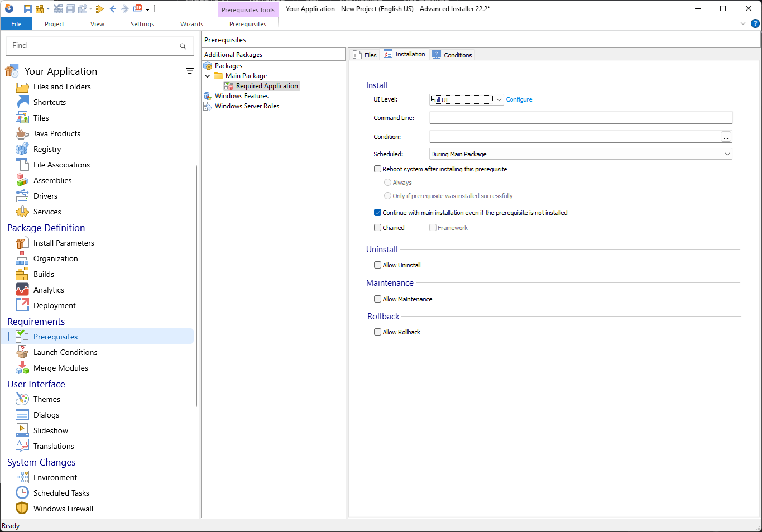Enable the Allow Rollback checkbox
This screenshot has height=532, width=762.
pyautogui.click(x=378, y=332)
